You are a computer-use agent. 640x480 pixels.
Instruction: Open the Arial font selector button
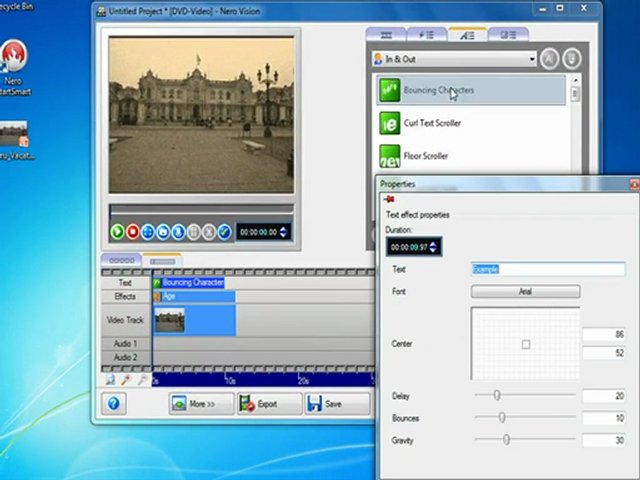point(525,291)
